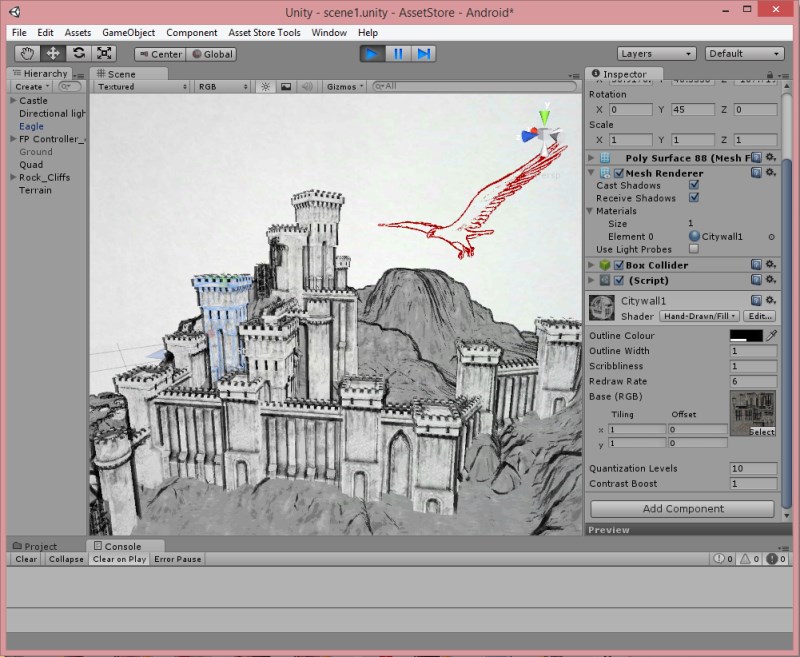The image size is (800, 657).
Task: Open the Default layout dropdown
Action: 744,54
